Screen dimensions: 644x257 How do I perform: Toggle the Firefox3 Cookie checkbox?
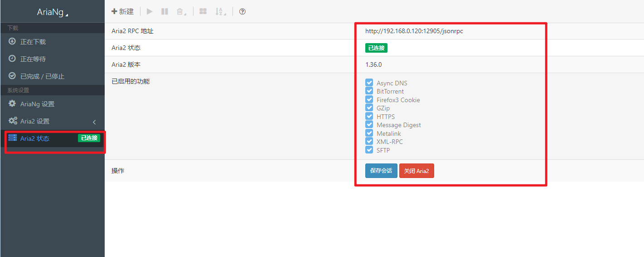pyautogui.click(x=369, y=99)
